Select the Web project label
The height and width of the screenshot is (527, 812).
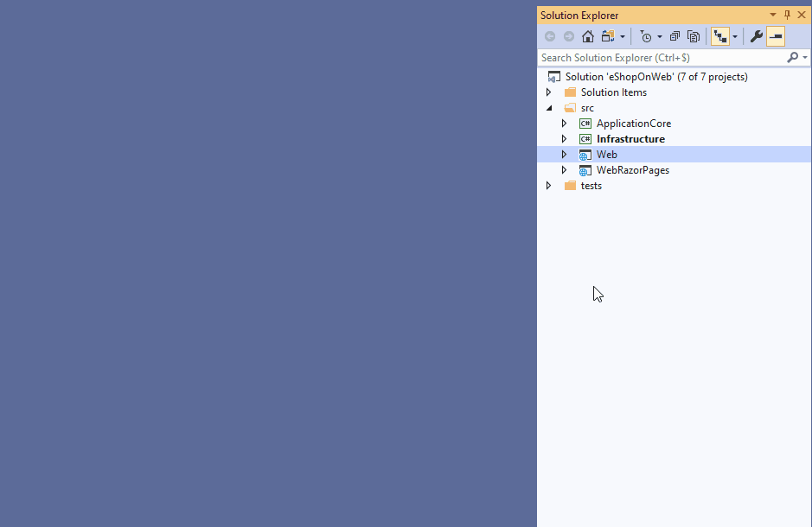(x=606, y=155)
